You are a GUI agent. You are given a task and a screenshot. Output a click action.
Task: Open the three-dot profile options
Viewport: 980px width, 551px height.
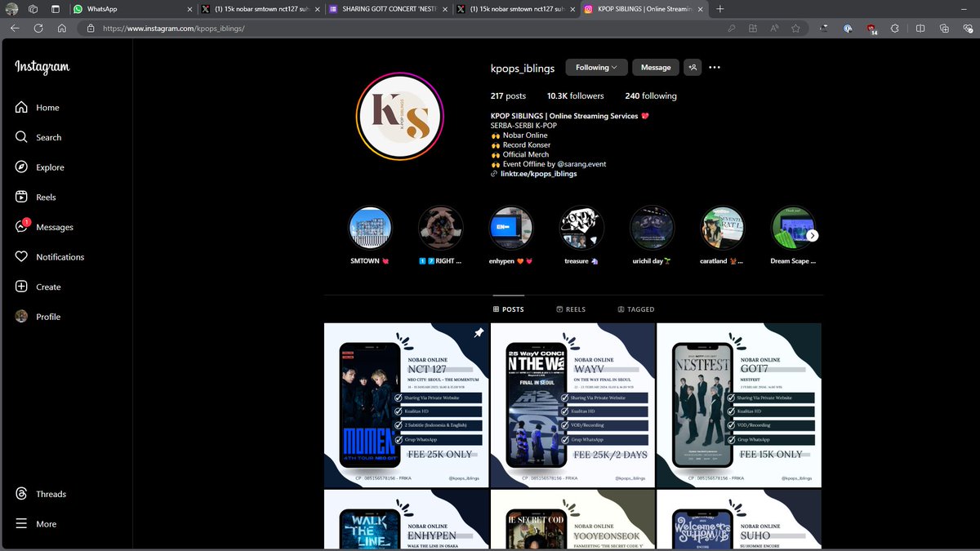click(x=715, y=68)
